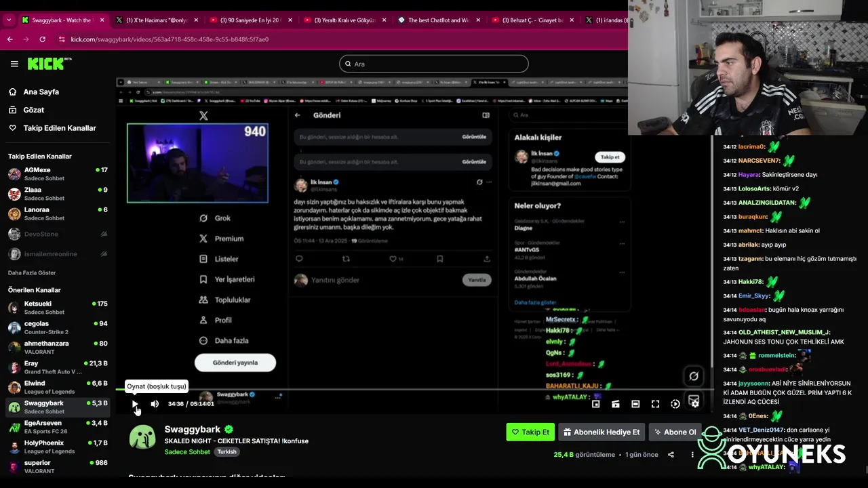Click Abone Ol subscribe button

click(675, 432)
